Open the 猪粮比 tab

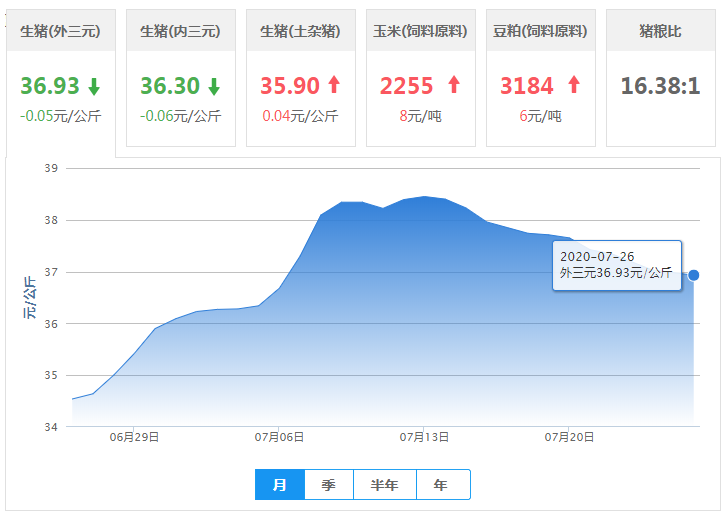pos(660,31)
